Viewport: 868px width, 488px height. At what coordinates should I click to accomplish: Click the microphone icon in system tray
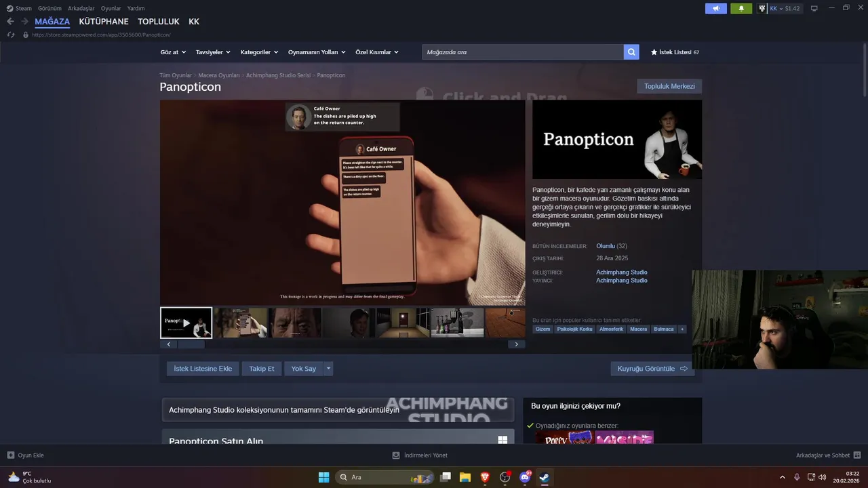(x=797, y=477)
